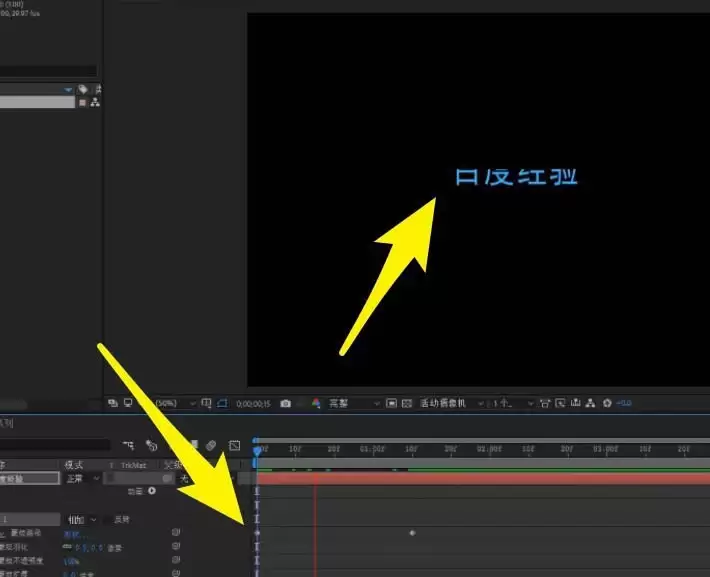Click the snapshot camera icon
710x577 pixels.
[285, 404]
